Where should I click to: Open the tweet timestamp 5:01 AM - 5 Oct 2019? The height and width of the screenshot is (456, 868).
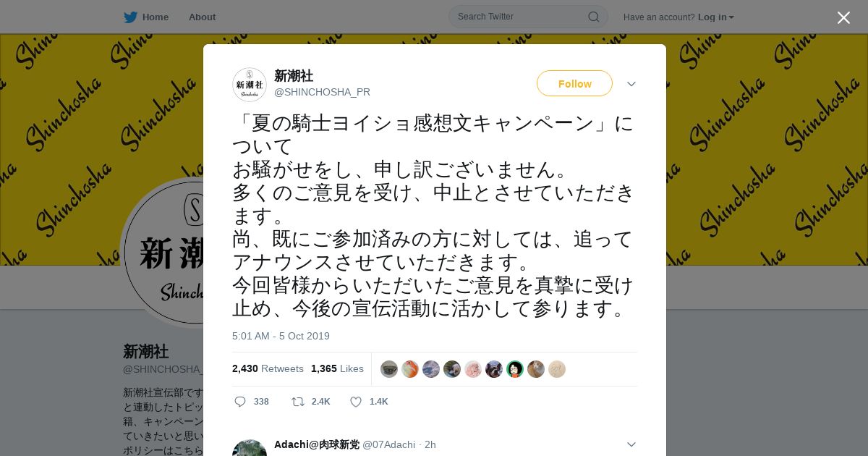click(x=281, y=336)
